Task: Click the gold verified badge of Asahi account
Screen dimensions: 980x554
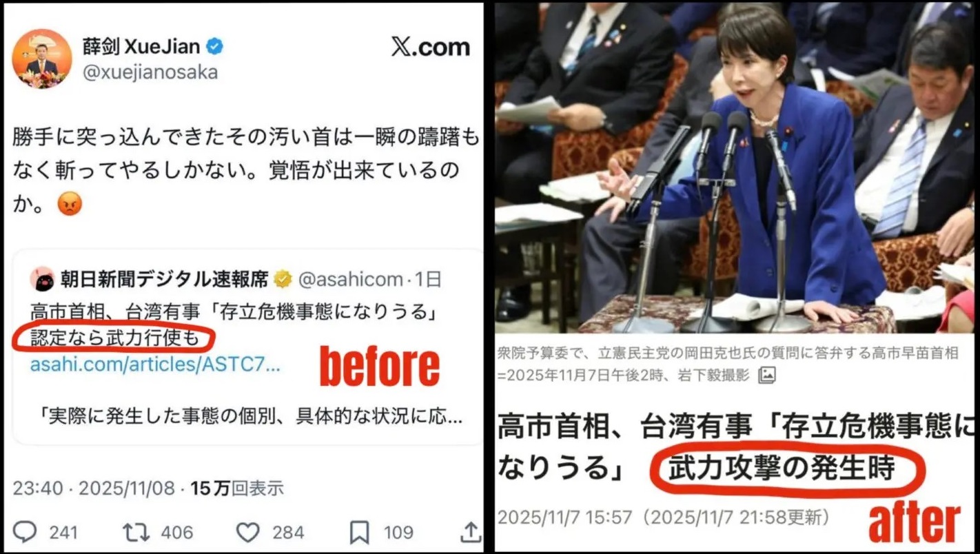Action: pyautogui.click(x=283, y=279)
